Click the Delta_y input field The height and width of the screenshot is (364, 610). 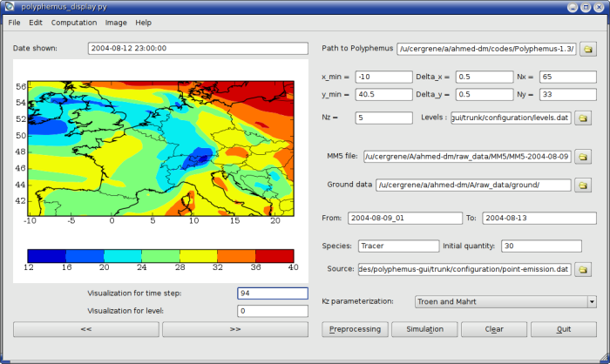click(x=485, y=95)
